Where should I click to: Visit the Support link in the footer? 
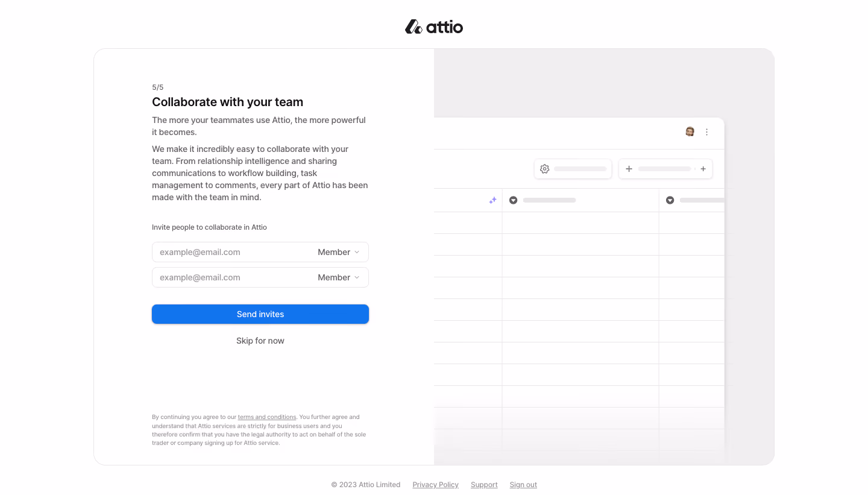[484, 485]
